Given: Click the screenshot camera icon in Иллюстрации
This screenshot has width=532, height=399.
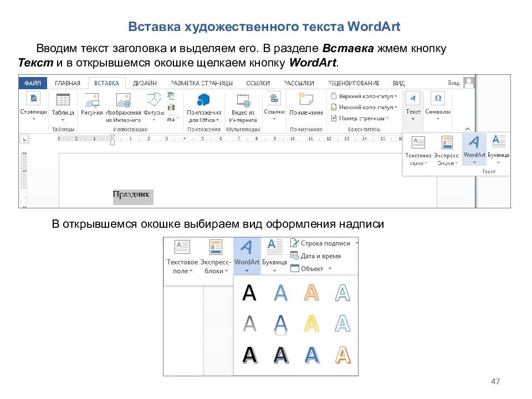Looking at the screenshot, I should (x=171, y=119).
